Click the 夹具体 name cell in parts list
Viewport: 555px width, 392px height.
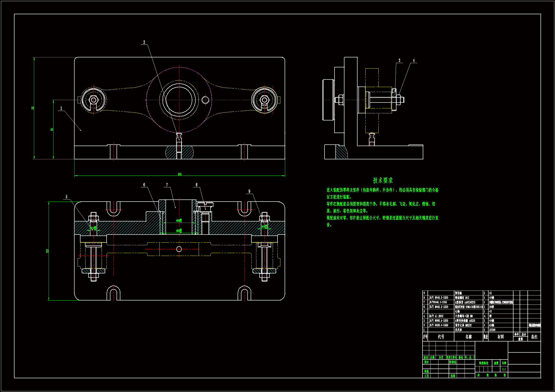(x=458, y=330)
